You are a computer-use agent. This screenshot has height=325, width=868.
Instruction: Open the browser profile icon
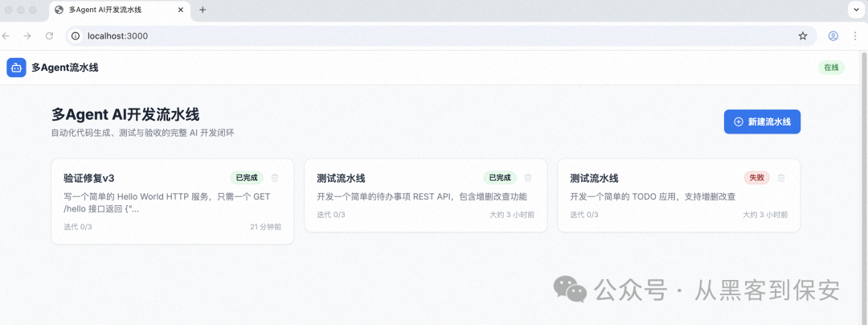click(x=833, y=36)
